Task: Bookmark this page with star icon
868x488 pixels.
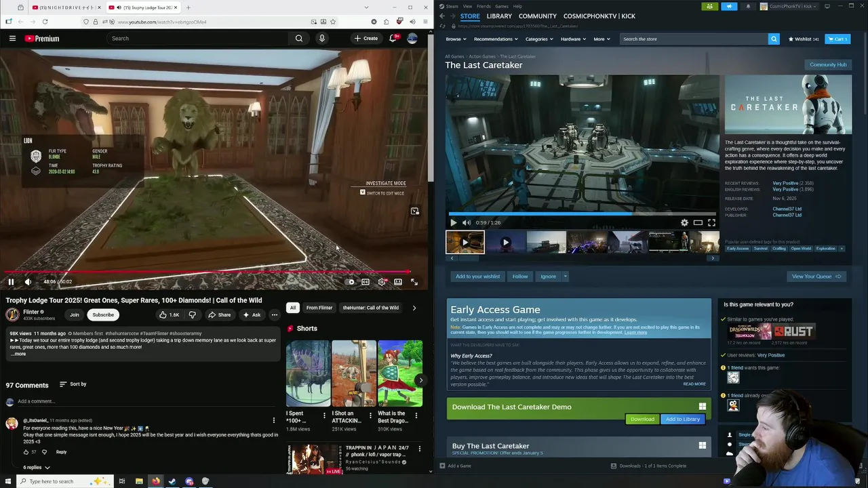Action: 332,22
